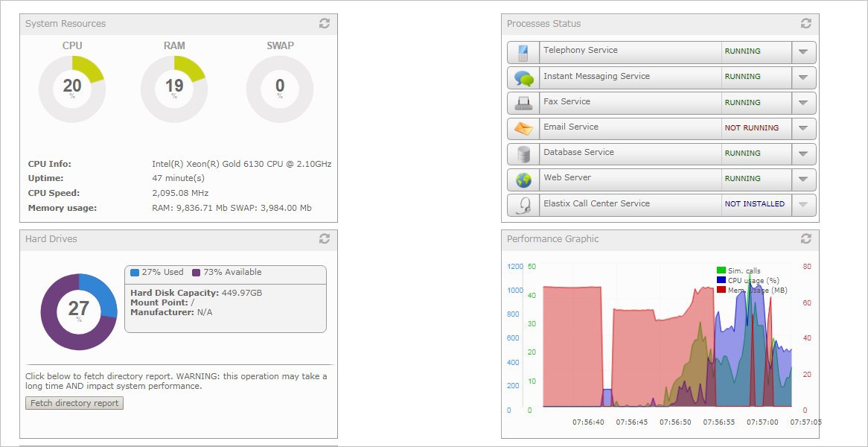This screenshot has height=447, width=868.
Task: Click the 07:56:55 time axis label
Action: [718, 422]
